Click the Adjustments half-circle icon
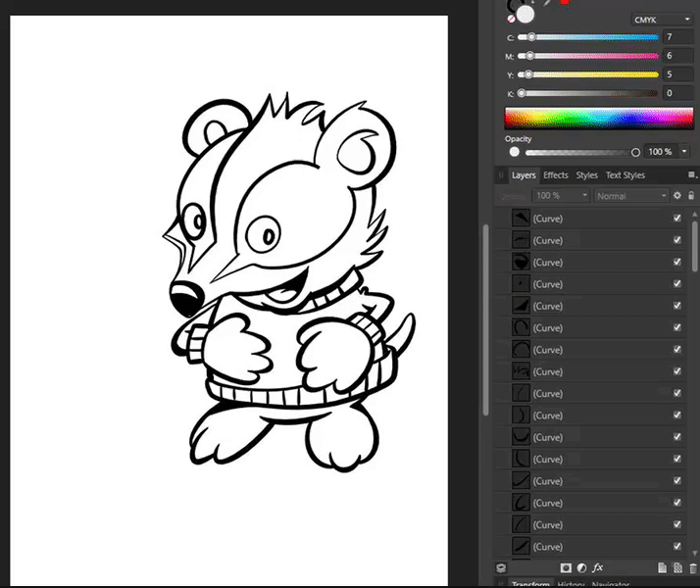This screenshot has width=700, height=588. (581, 568)
